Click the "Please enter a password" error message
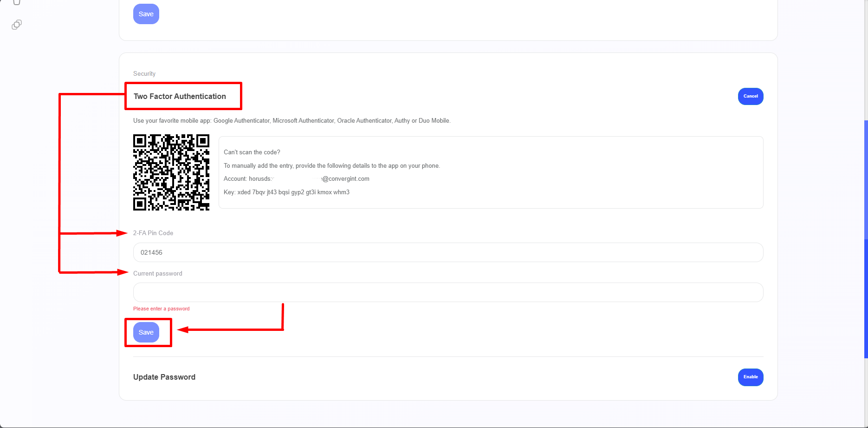Screen dimensions: 868x428 tap(162, 309)
